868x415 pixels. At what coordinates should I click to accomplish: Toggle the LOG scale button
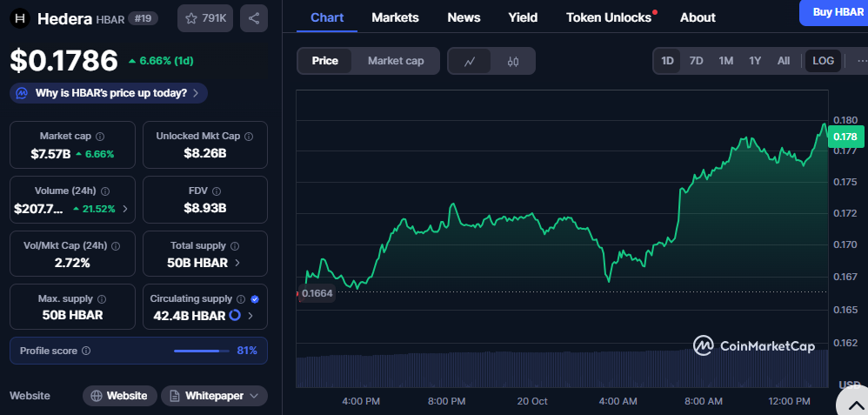click(x=823, y=61)
